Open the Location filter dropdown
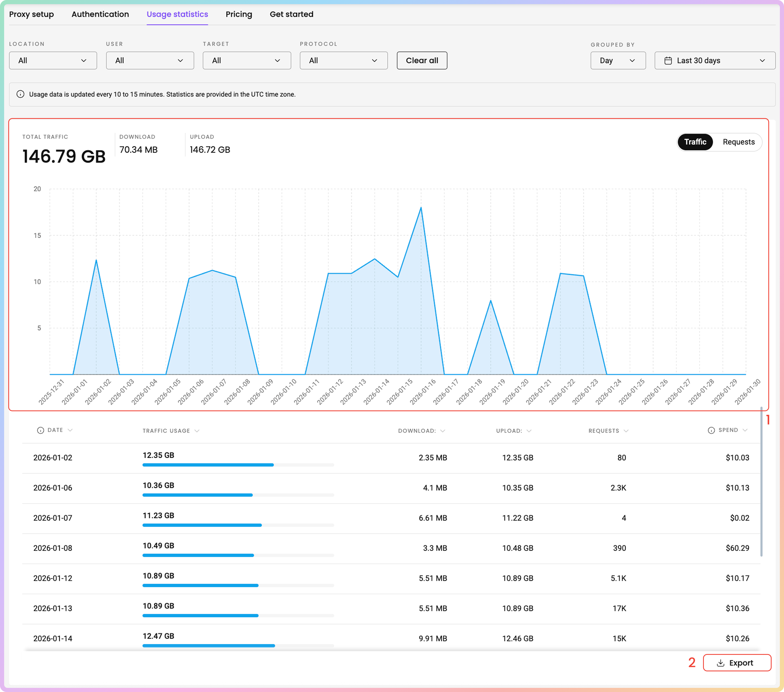 click(53, 60)
